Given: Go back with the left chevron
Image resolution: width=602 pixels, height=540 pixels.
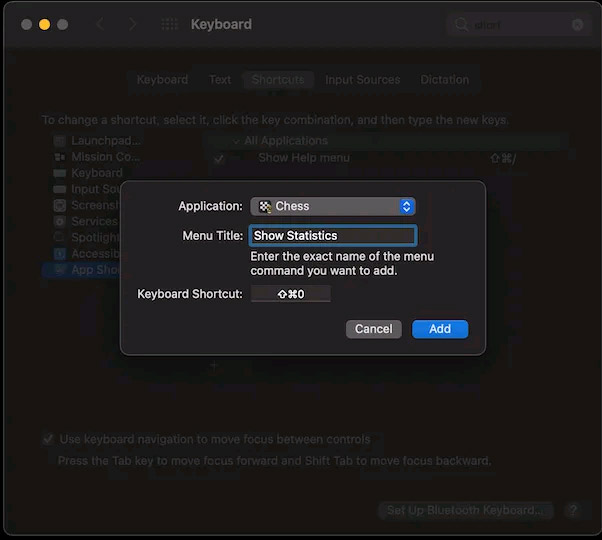Looking at the screenshot, I should point(100,24).
